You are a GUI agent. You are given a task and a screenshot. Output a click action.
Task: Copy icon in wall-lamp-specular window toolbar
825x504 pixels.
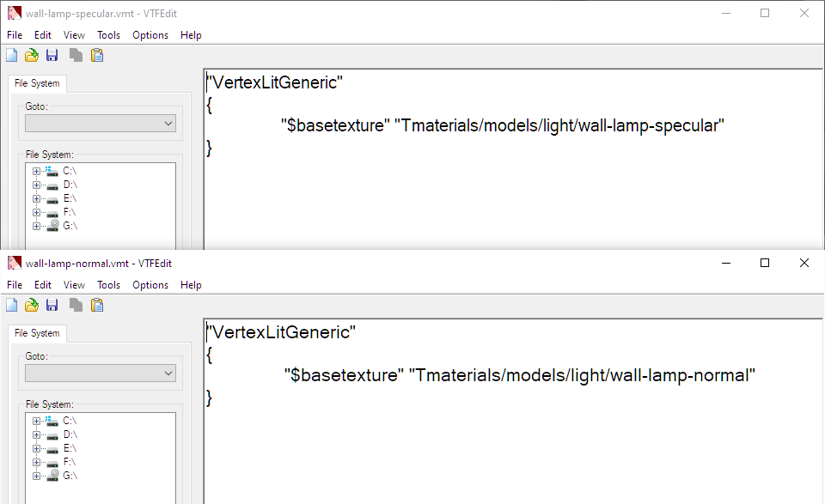pyautogui.click(x=76, y=55)
